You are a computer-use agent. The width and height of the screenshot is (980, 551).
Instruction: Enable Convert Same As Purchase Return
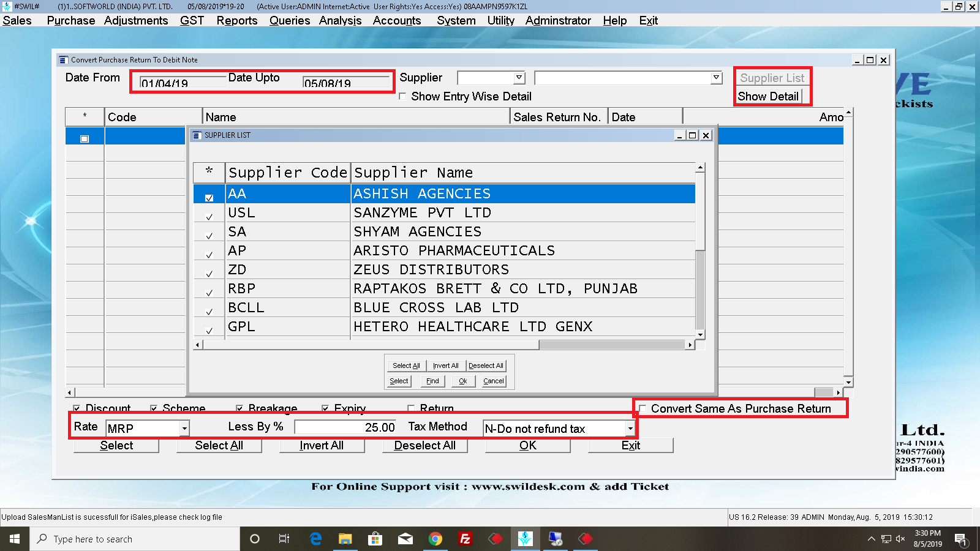[643, 408]
